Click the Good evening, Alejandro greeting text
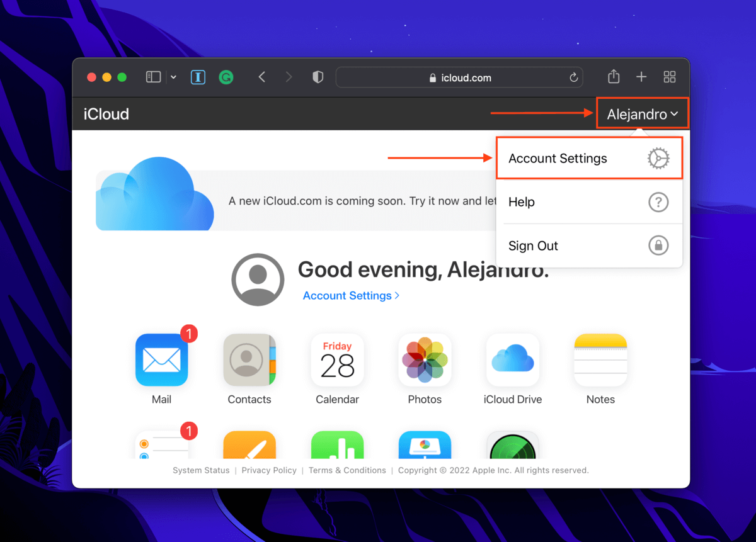The image size is (756, 542). click(x=423, y=269)
